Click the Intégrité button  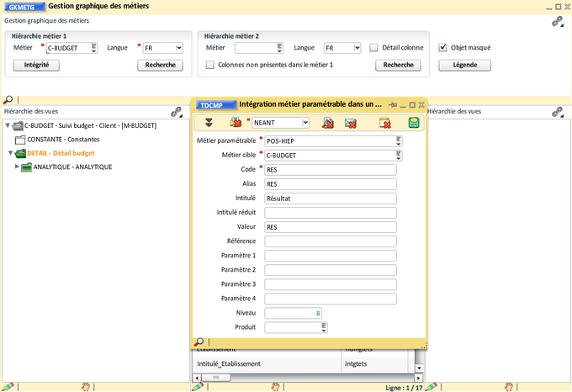pos(36,65)
